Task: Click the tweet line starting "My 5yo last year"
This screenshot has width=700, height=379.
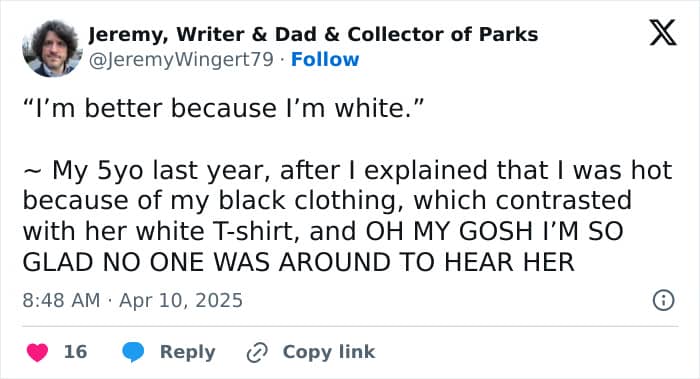Action: click(x=347, y=171)
